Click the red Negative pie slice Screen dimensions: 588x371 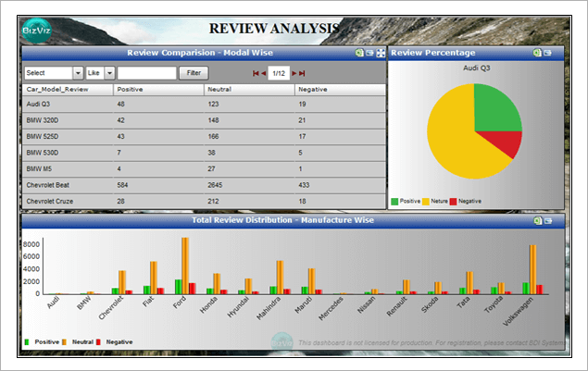click(x=506, y=142)
